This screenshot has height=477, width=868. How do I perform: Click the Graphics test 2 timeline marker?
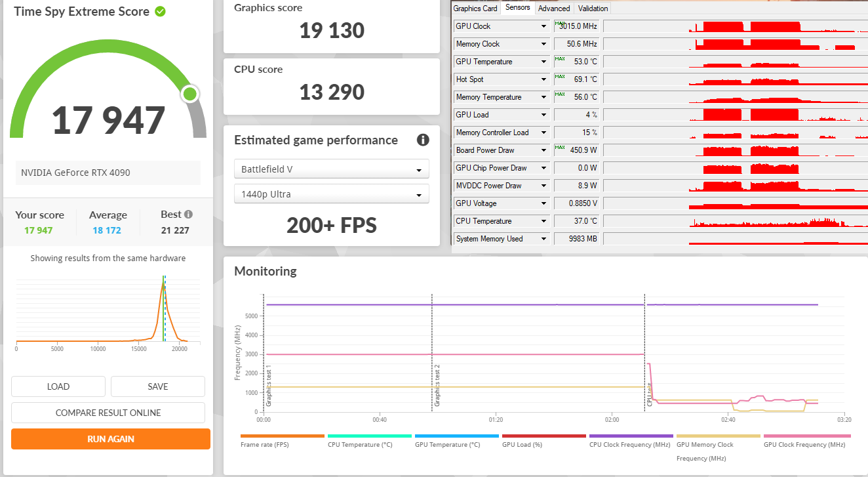click(437, 386)
